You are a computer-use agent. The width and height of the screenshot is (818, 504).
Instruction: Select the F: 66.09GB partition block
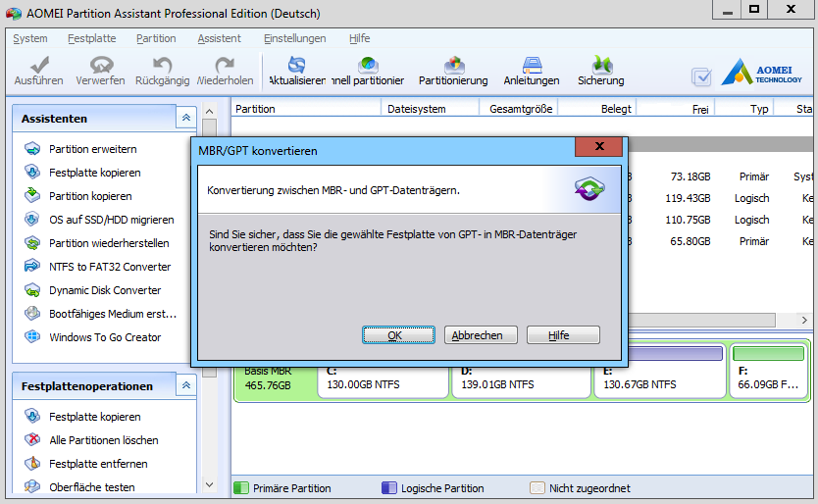[x=768, y=371]
